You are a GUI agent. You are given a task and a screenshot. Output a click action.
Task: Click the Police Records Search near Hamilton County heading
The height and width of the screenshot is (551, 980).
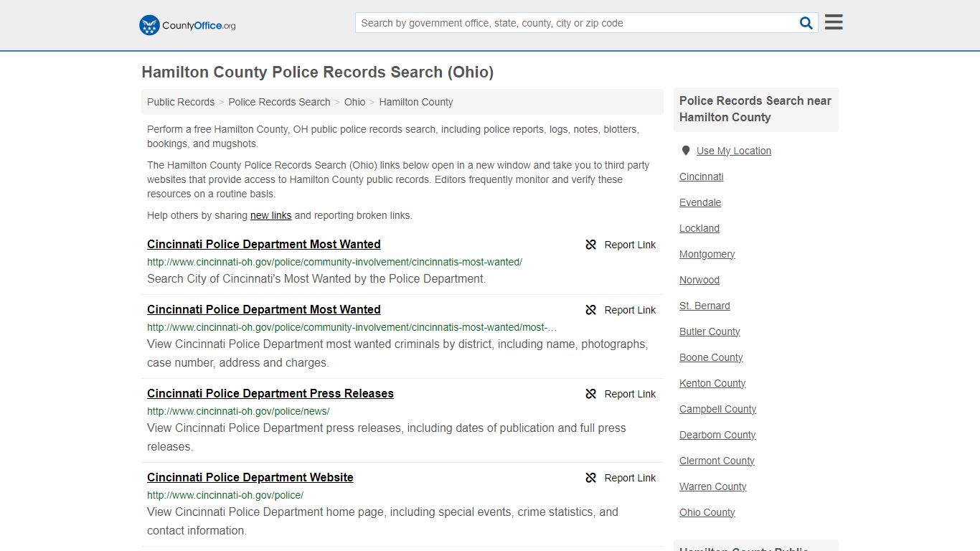click(x=755, y=109)
